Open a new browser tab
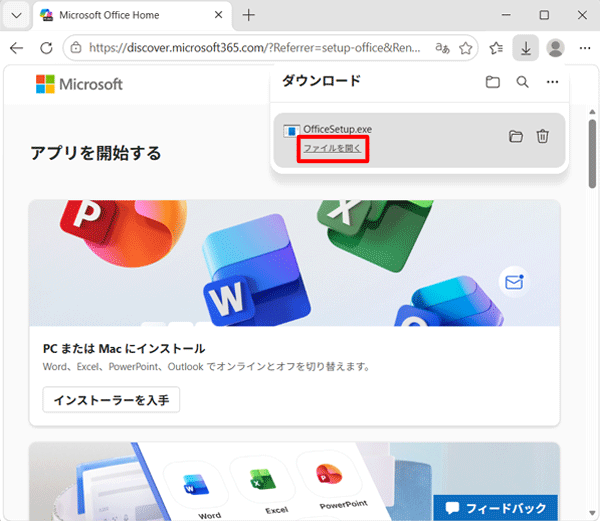This screenshot has height=521, width=600. [249, 15]
